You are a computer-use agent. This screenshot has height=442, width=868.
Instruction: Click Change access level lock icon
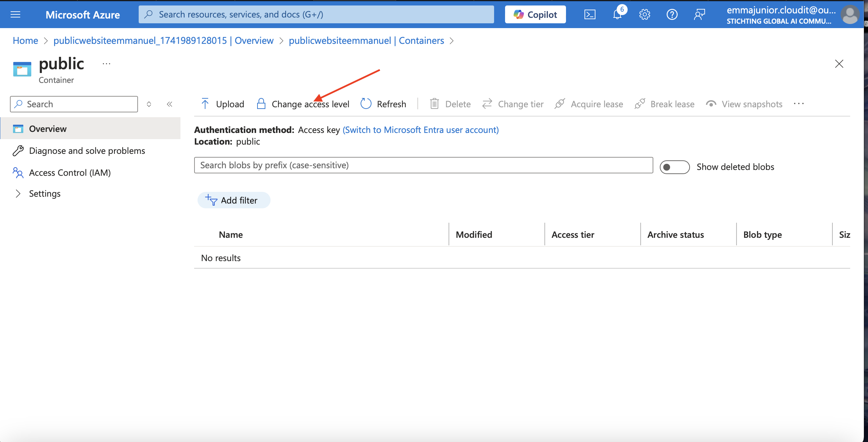click(261, 104)
